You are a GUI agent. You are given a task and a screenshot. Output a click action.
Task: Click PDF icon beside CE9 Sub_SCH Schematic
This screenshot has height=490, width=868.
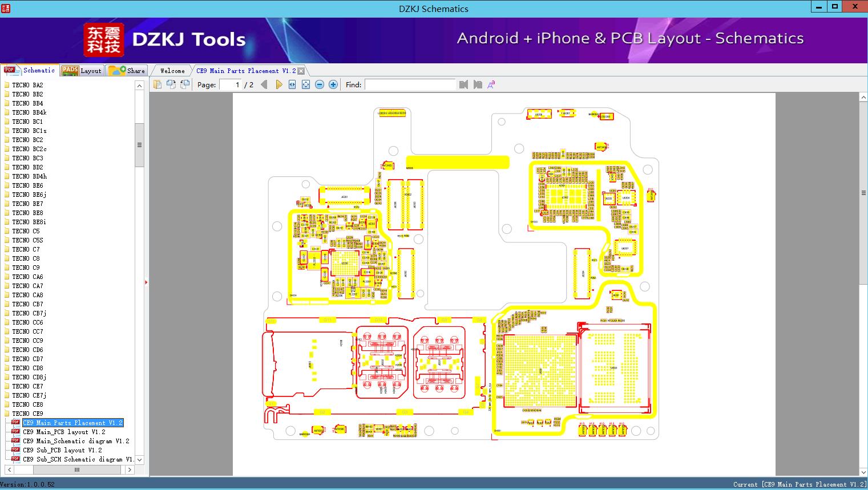coord(15,459)
